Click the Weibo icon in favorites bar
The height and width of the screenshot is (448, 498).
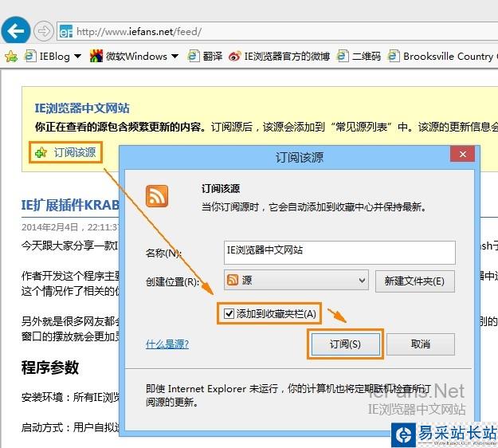click(x=235, y=57)
